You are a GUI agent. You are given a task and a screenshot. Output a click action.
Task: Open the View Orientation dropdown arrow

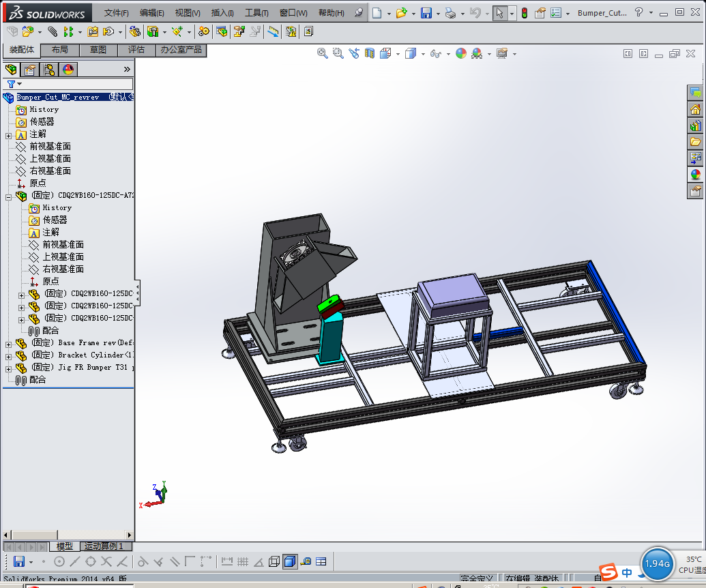[398, 54]
